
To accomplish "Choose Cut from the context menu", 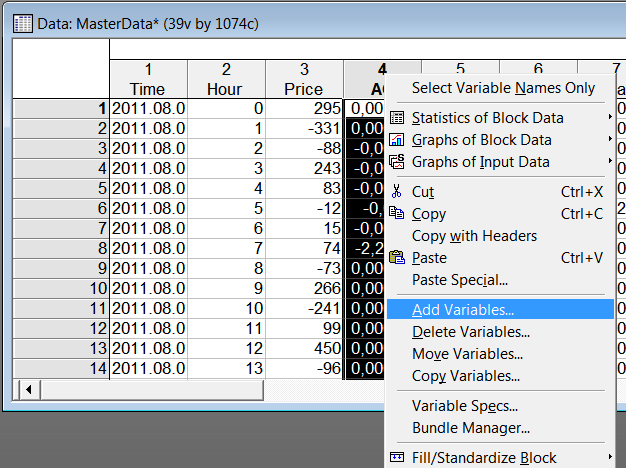I will 500,192.
